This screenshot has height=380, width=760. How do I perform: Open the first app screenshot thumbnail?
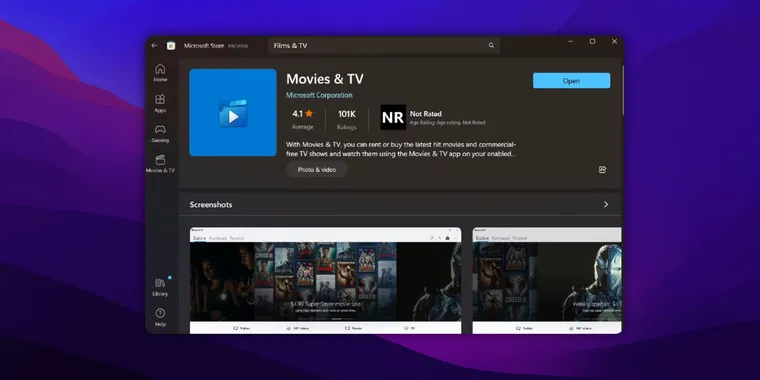click(326, 280)
